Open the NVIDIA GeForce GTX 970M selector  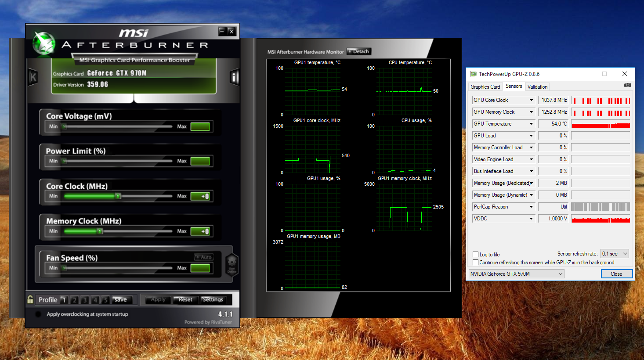click(516, 274)
